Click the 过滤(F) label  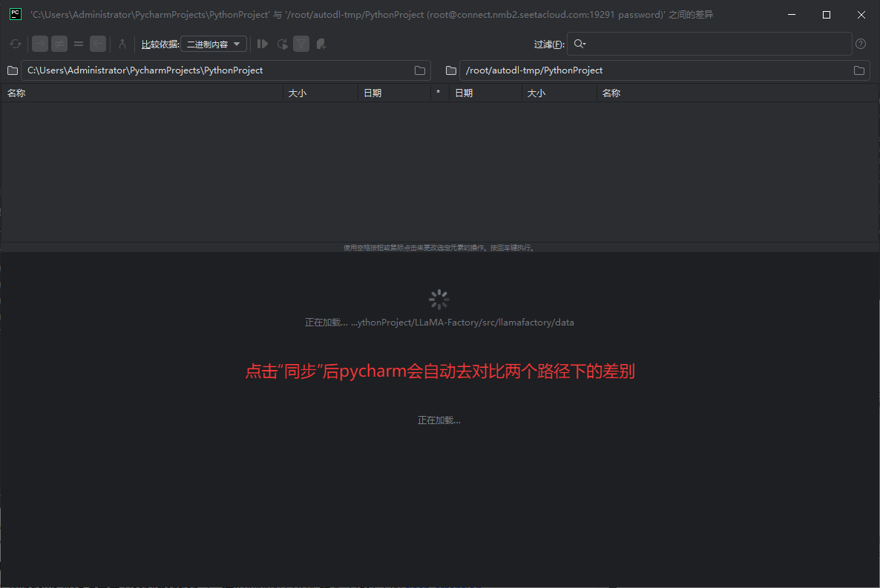[x=549, y=44]
